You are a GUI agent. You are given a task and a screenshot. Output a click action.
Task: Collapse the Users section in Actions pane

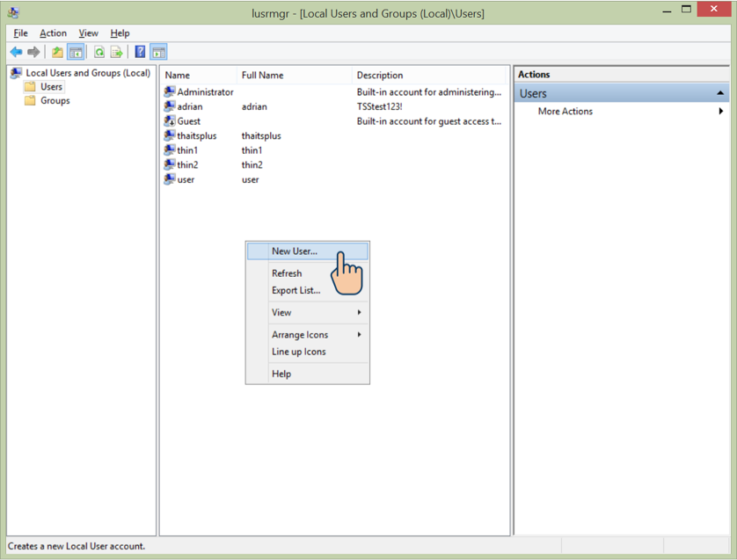(x=719, y=93)
